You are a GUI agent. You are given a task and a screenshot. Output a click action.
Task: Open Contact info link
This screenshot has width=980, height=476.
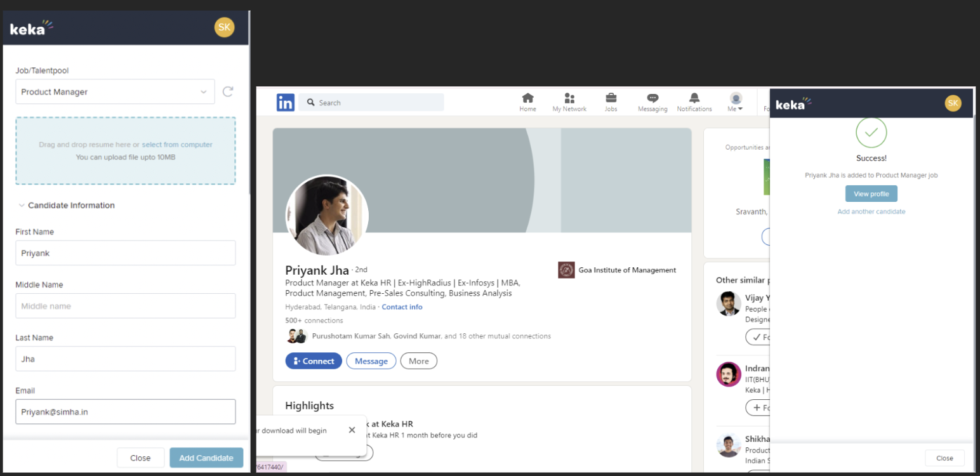[402, 307]
